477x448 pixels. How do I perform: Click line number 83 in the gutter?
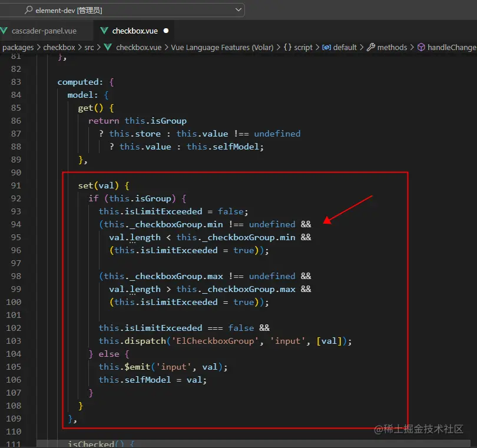(x=16, y=82)
